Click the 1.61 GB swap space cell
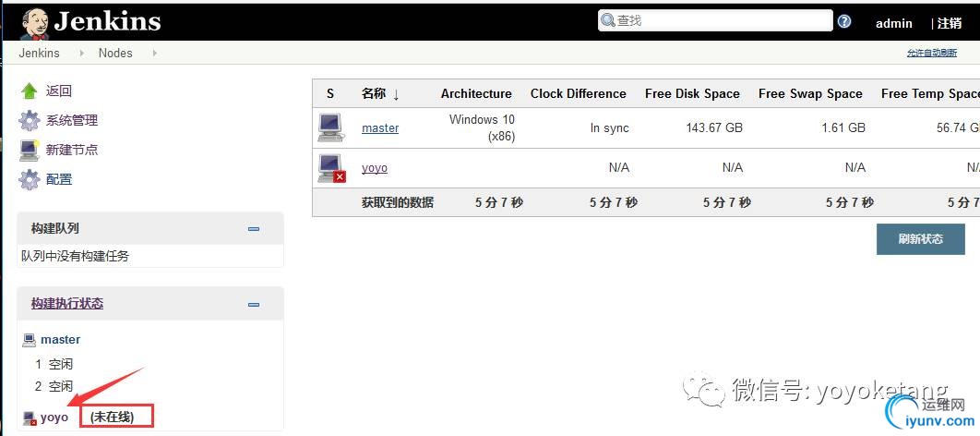 pyautogui.click(x=843, y=128)
